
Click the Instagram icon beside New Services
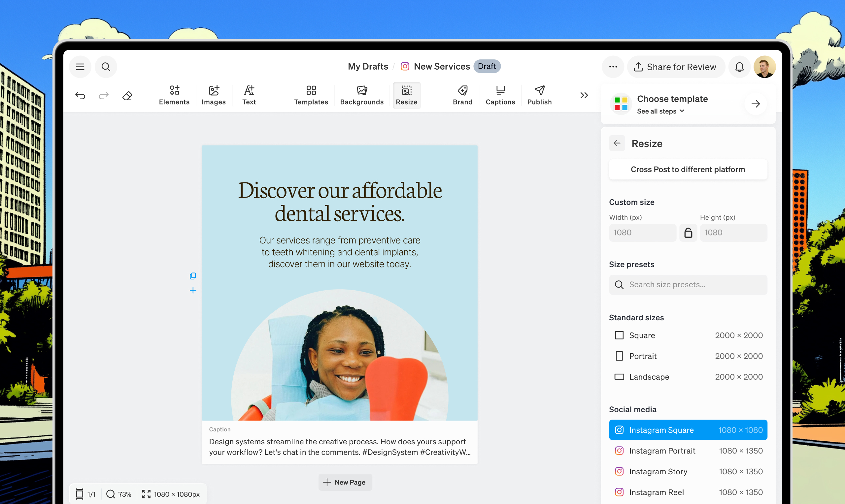click(x=405, y=66)
